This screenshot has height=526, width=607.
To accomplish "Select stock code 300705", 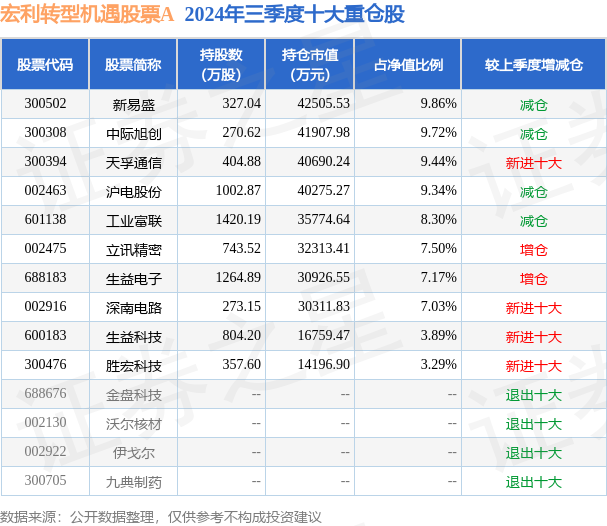I will click(45, 481).
